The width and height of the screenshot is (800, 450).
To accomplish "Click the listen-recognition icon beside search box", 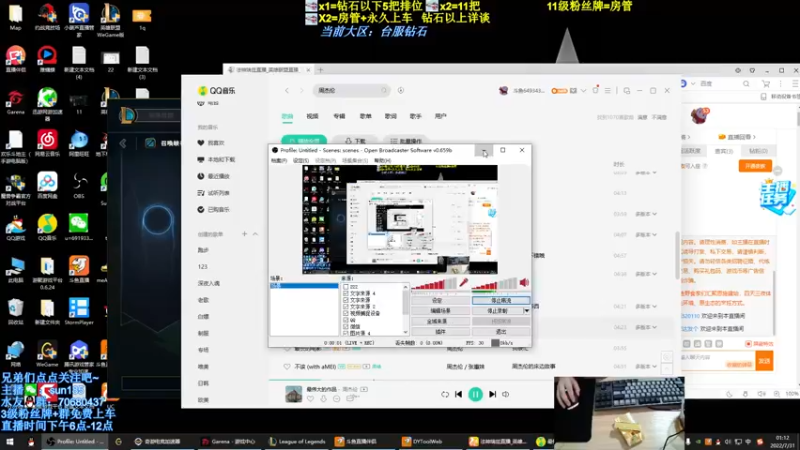I will click(401, 90).
